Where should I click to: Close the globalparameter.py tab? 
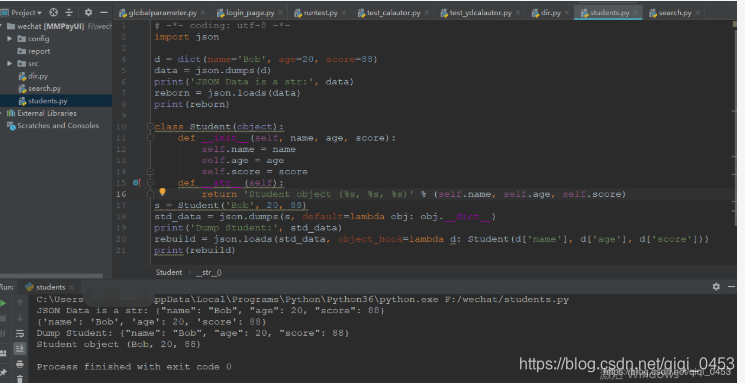(x=203, y=13)
